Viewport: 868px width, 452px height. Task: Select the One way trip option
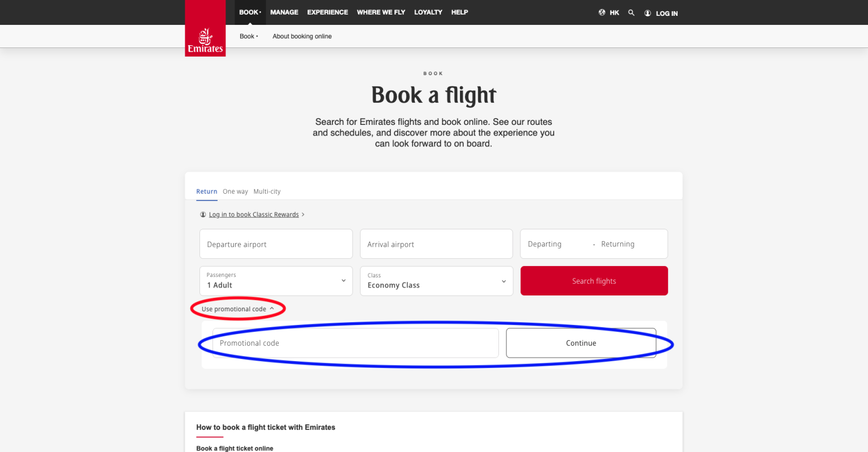click(235, 191)
